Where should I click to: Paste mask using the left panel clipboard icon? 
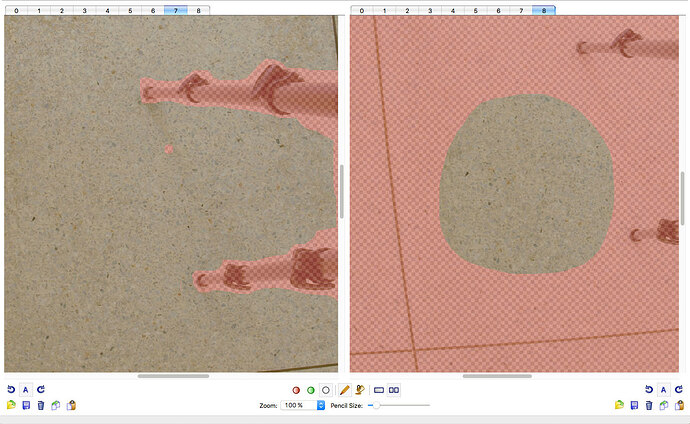coord(71,405)
